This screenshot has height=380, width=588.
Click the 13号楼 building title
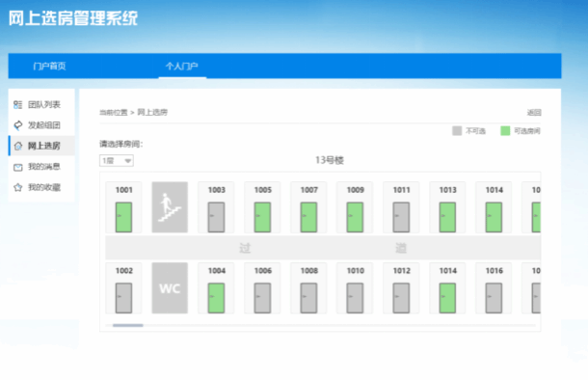[330, 160]
